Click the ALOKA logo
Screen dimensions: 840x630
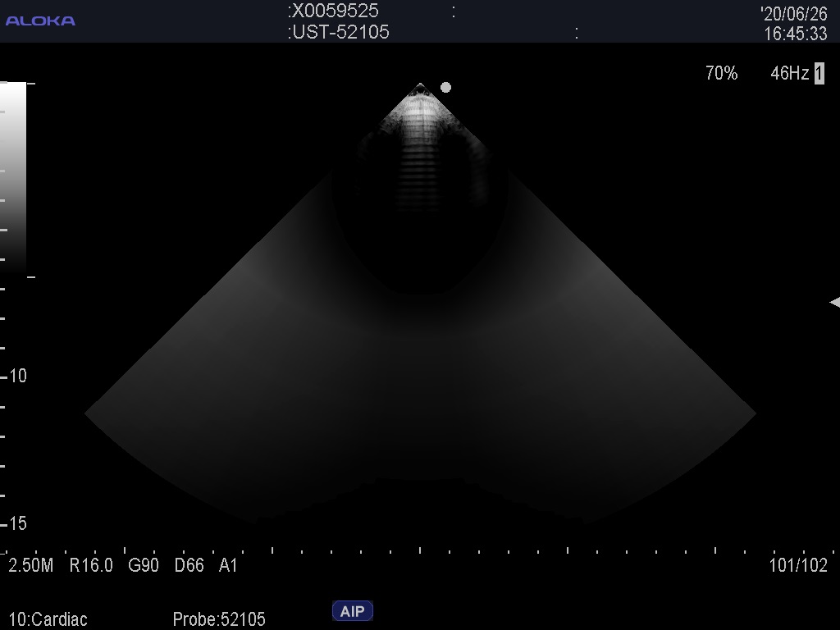pos(40,21)
